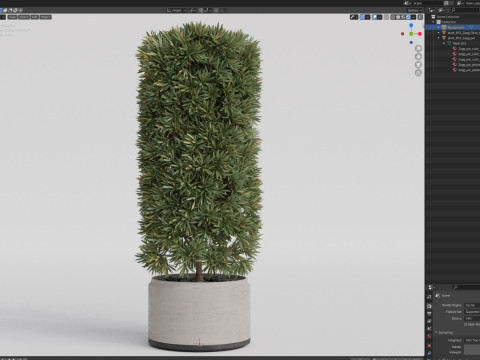This screenshot has width=480, height=360.
Task: Select Mesh.001 in outliner
Action: (459, 43)
